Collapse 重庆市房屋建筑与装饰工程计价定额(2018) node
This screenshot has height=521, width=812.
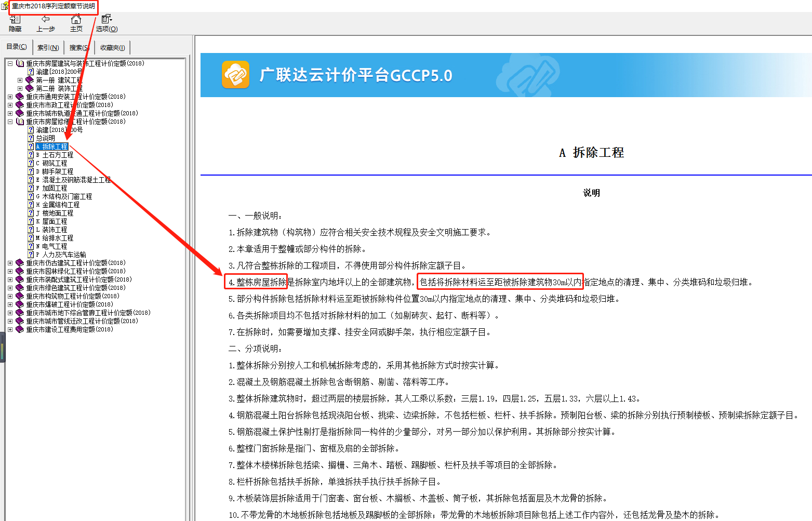click(10, 63)
